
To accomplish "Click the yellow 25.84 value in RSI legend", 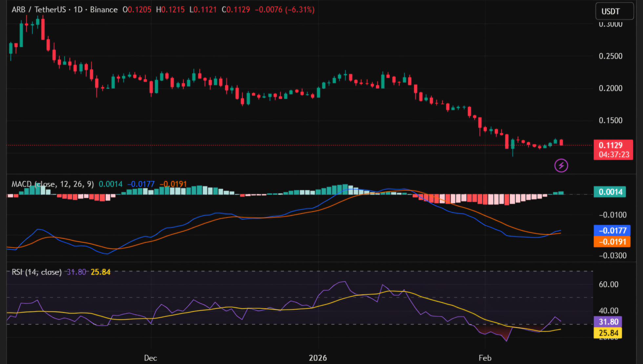I will click(100, 272).
